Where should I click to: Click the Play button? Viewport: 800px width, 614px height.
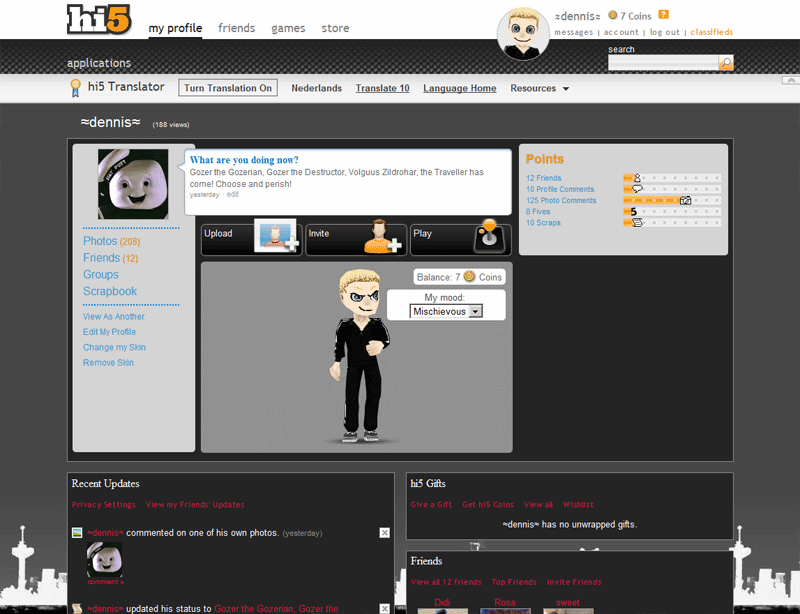(x=461, y=239)
